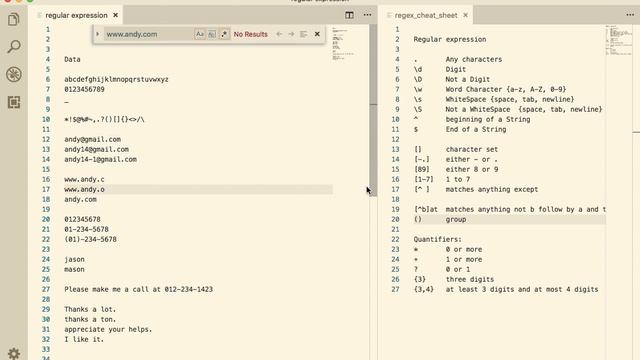
Task: Open more actions for right editor group
Action: coord(630,15)
